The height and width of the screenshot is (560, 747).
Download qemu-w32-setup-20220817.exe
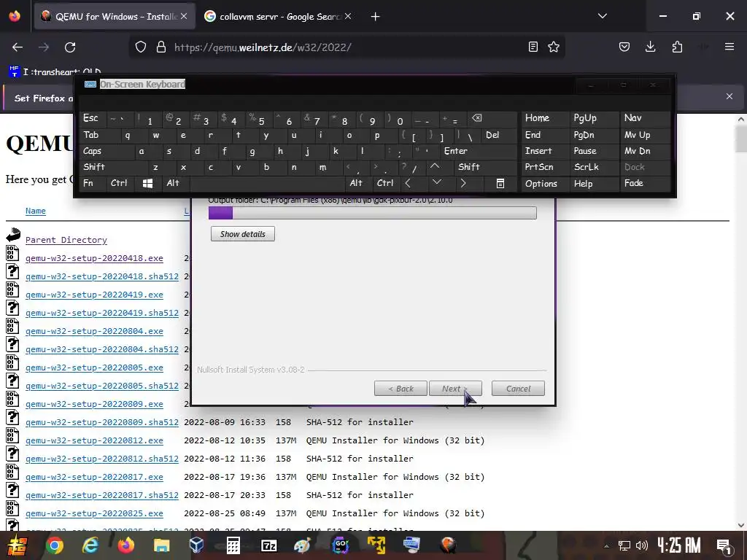94,477
